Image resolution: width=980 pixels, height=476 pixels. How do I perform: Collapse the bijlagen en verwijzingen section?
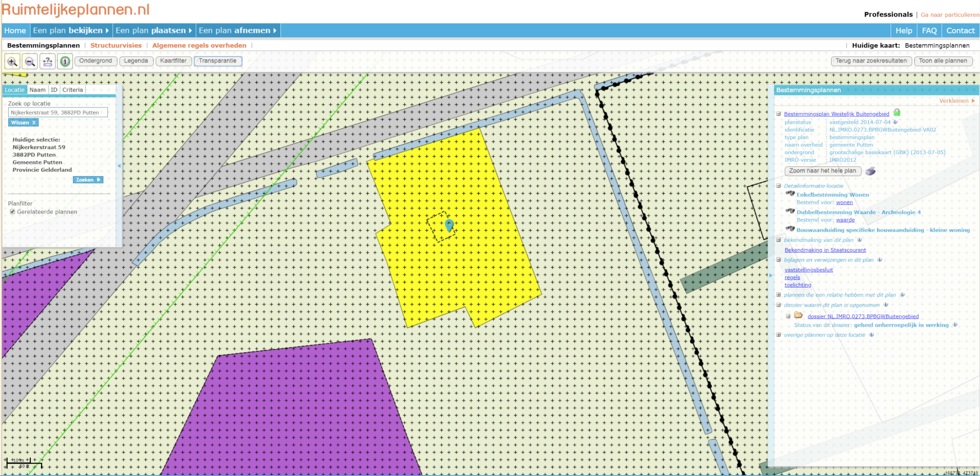[x=778, y=260]
